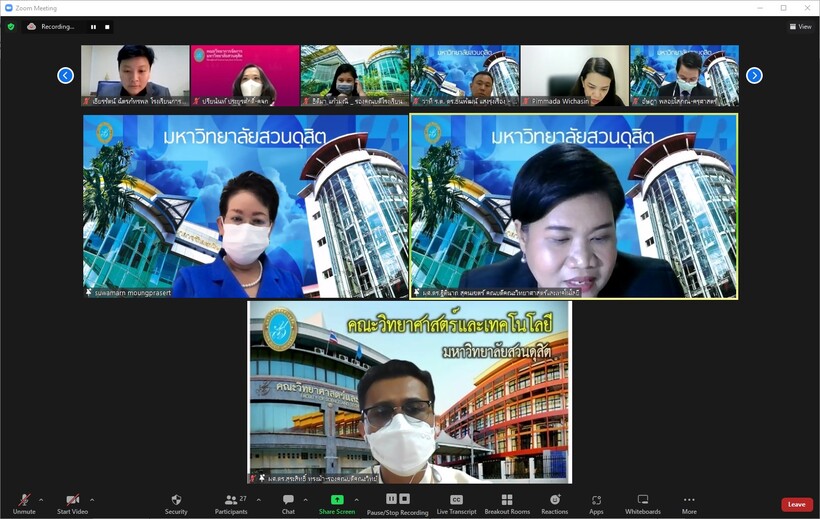
Task: Unmute the microphone
Action: pyautogui.click(x=24, y=504)
